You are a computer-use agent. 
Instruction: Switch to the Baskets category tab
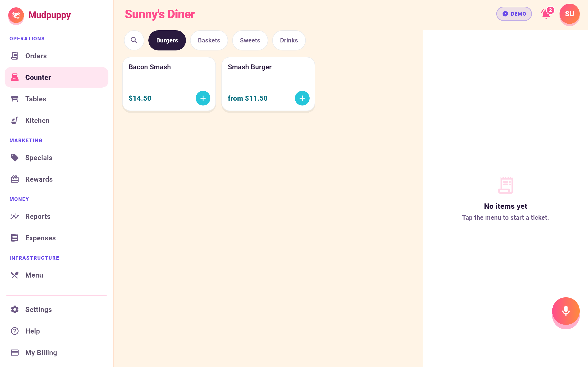click(209, 40)
